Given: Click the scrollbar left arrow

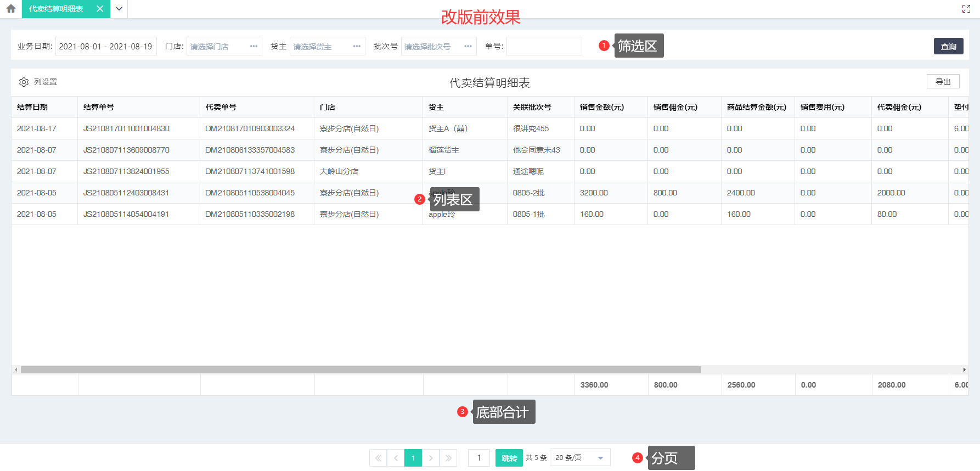Looking at the screenshot, I should tap(16, 369).
